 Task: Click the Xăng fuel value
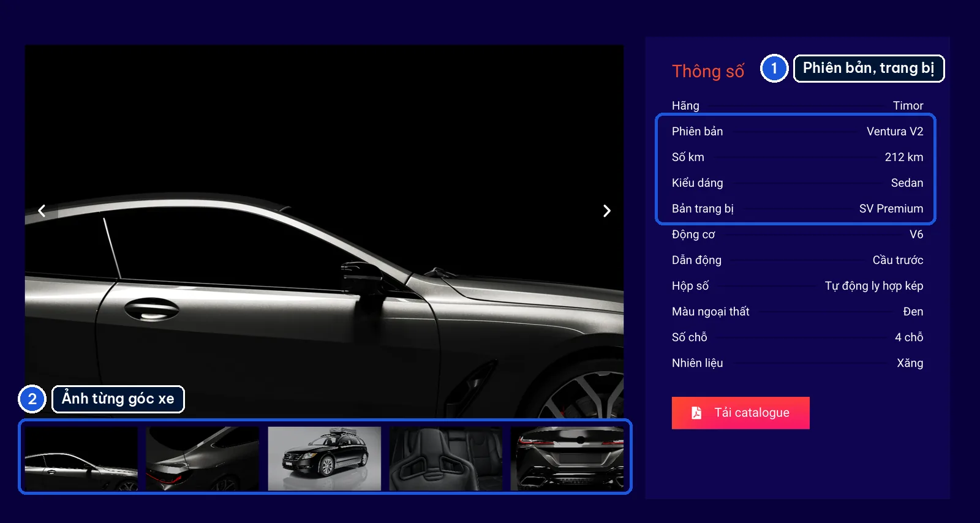(910, 363)
